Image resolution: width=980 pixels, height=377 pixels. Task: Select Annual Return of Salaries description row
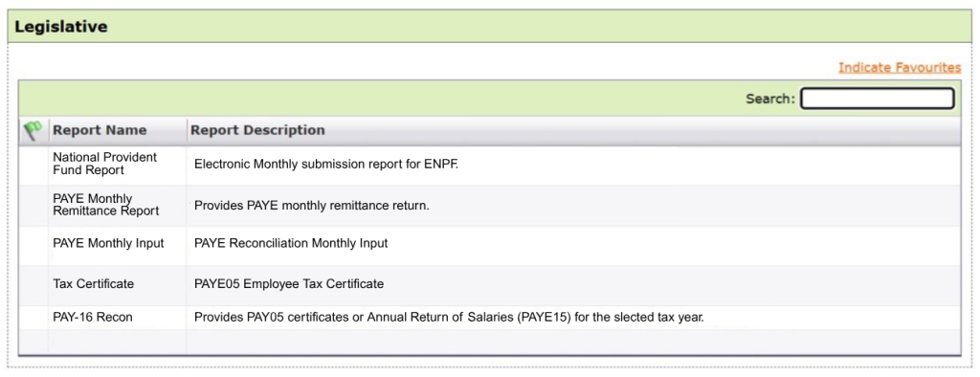tap(449, 318)
